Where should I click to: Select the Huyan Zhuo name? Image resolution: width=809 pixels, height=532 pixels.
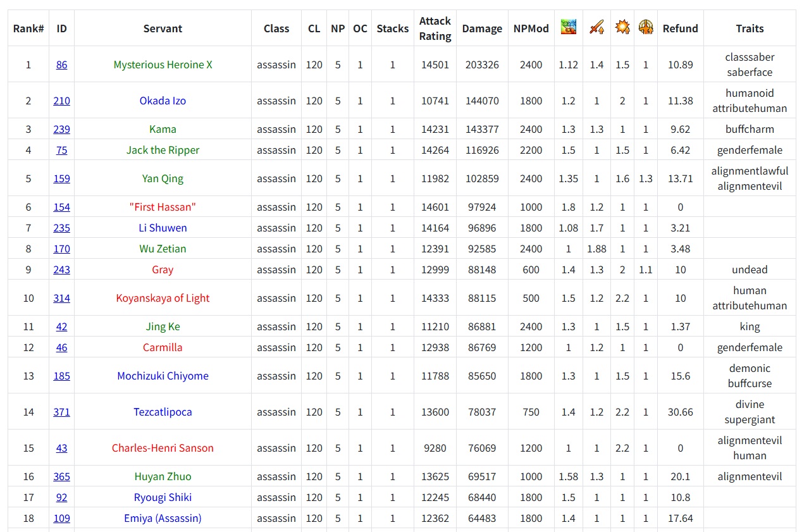tap(163, 476)
